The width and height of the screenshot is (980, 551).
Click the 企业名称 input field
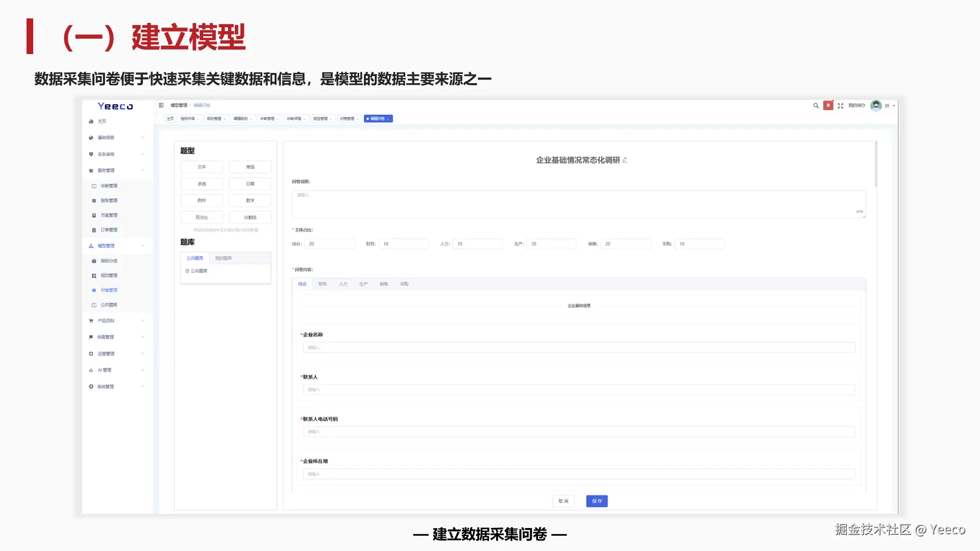tap(579, 347)
